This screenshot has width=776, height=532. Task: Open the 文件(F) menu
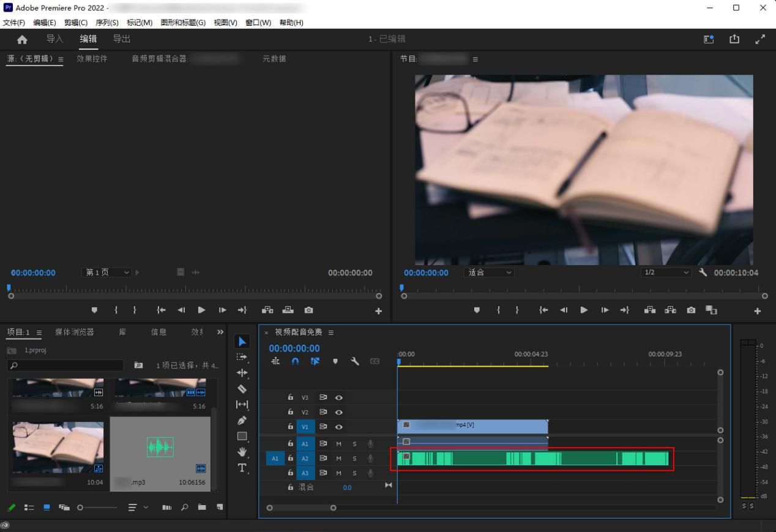(x=14, y=23)
